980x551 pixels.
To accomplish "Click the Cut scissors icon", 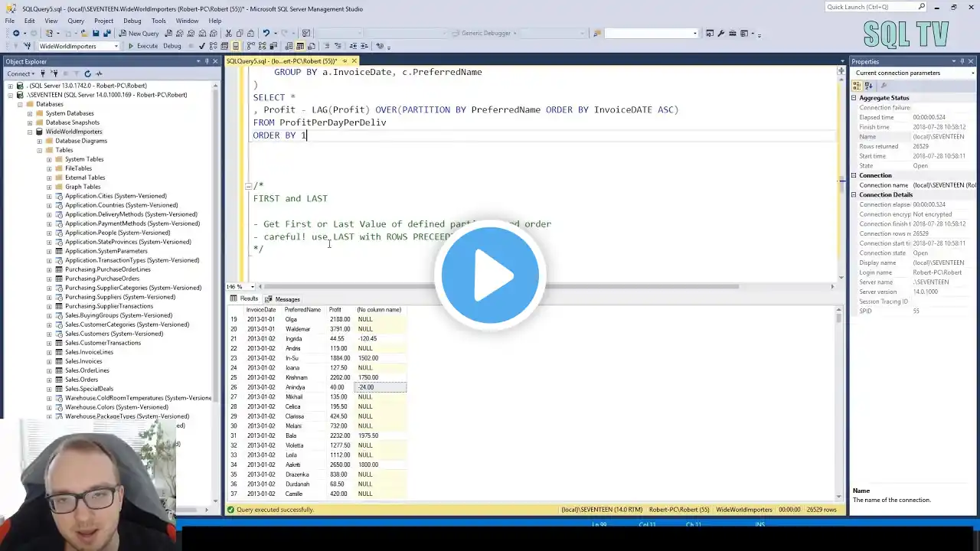I will coord(228,34).
